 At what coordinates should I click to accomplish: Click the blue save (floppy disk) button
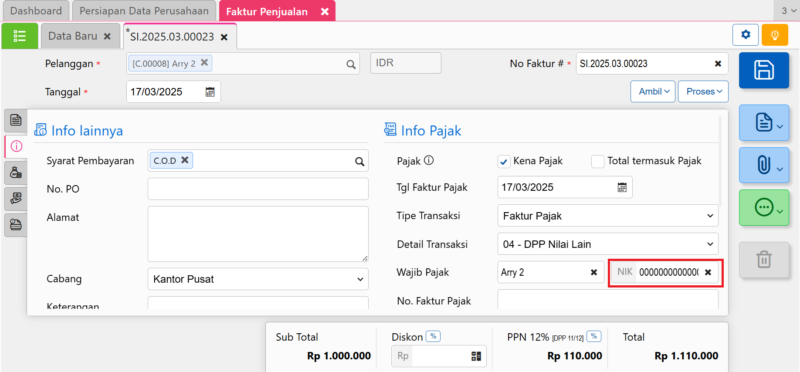click(x=764, y=70)
